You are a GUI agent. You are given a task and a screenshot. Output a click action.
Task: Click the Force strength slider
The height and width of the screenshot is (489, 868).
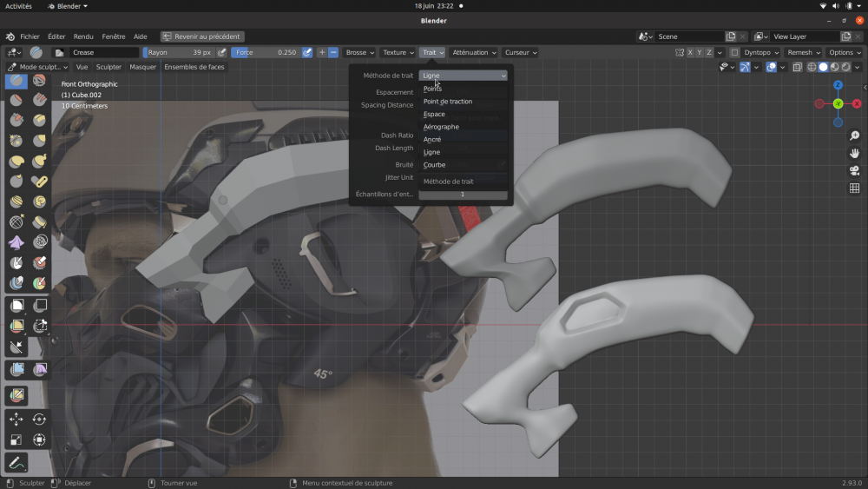pyautogui.click(x=266, y=52)
